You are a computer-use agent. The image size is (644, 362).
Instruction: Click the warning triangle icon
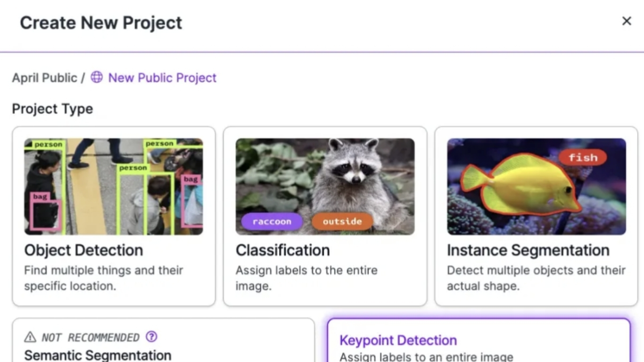tap(30, 337)
